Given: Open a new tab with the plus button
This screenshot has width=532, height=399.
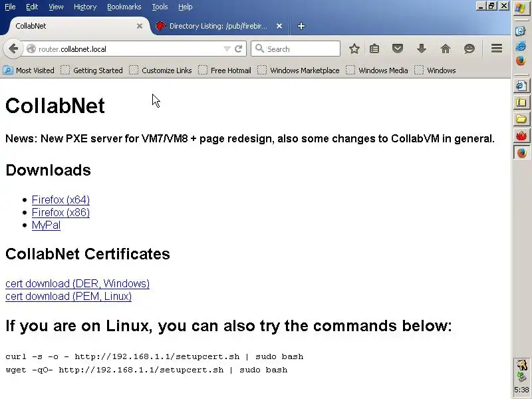Looking at the screenshot, I should (301, 26).
